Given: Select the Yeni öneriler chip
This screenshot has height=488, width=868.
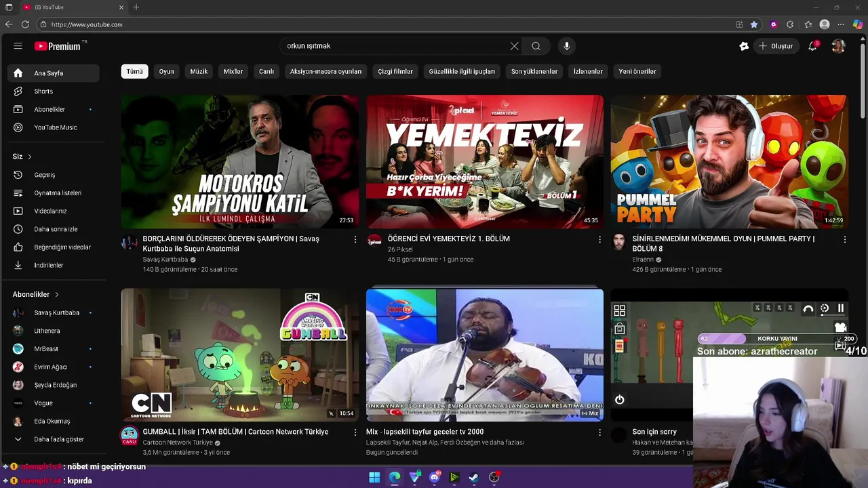Looking at the screenshot, I should pyautogui.click(x=637, y=71).
